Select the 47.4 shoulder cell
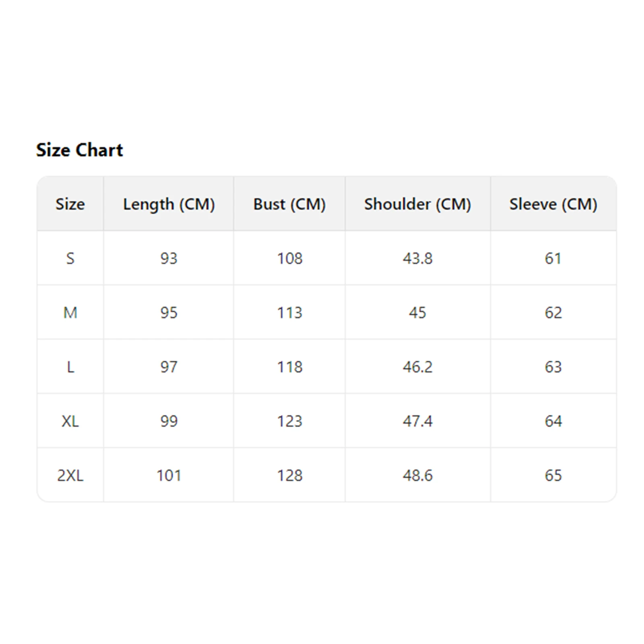The image size is (644, 644). coord(417,421)
